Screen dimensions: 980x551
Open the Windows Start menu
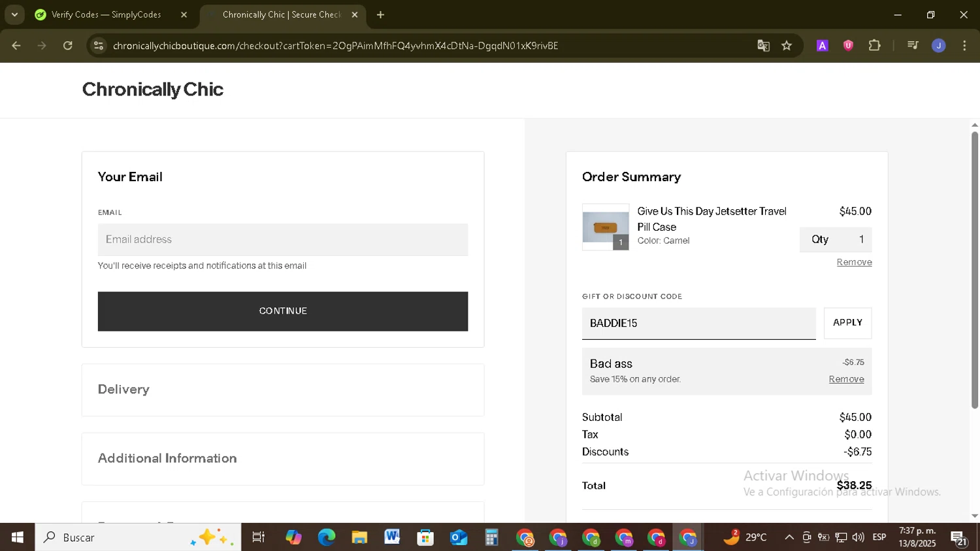click(x=18, y=537)
